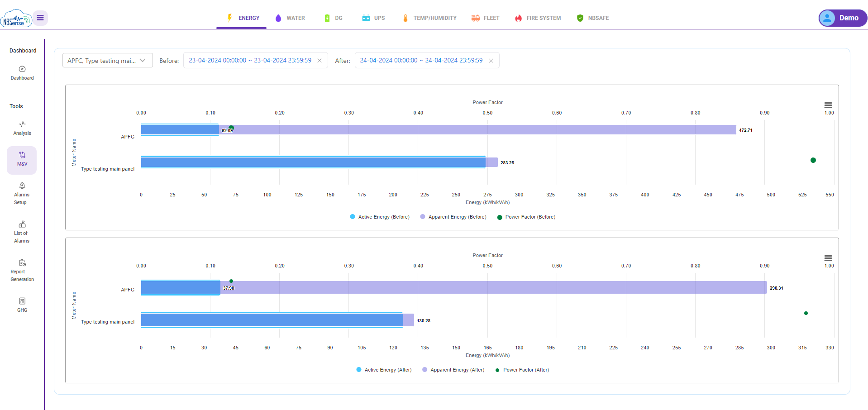Screen dimensions: 868x410
Task: Click the APFC meter label in Before chart
Action: tap(128, 137)
